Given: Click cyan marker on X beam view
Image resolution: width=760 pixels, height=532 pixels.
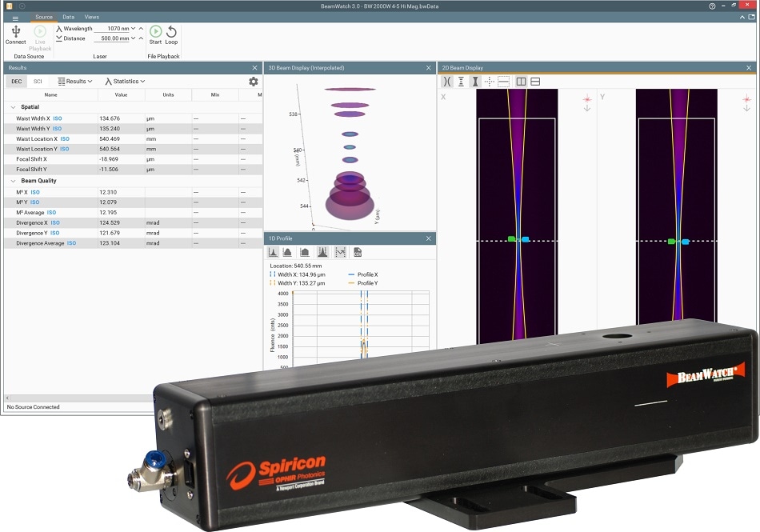Looking at the screenshot, I should (525, 239).
